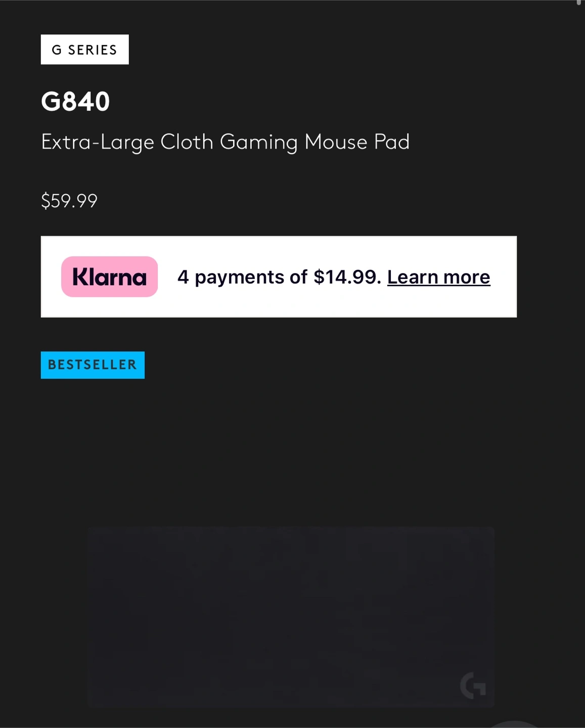Click the $59.99 price
This screenshot has height=728, width=585.
coord(69,201)
